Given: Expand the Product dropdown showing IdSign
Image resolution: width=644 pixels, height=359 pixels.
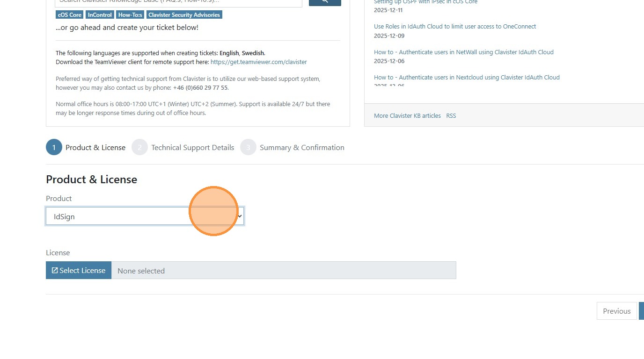Looking at the screenshot, I should pyautogui.click(x=145, y=216).
